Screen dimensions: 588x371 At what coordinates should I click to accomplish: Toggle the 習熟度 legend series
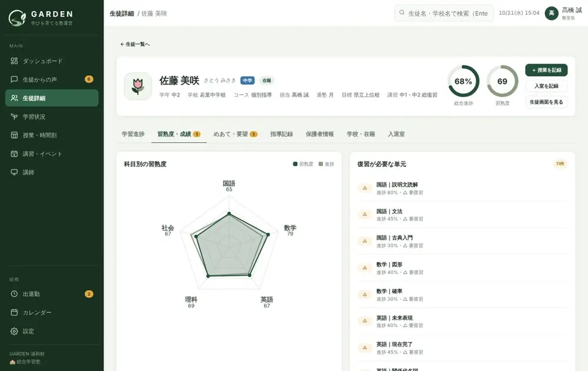303,164
